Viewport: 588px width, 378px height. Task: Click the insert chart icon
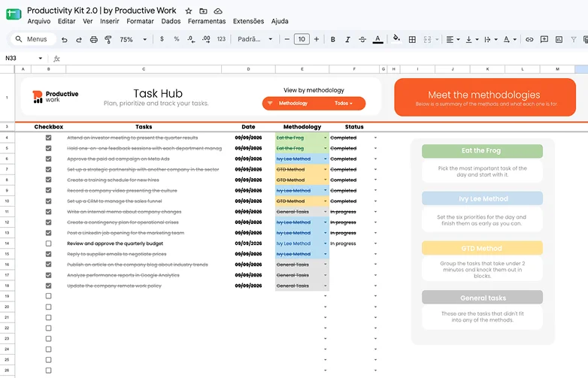tap(559, 39)
